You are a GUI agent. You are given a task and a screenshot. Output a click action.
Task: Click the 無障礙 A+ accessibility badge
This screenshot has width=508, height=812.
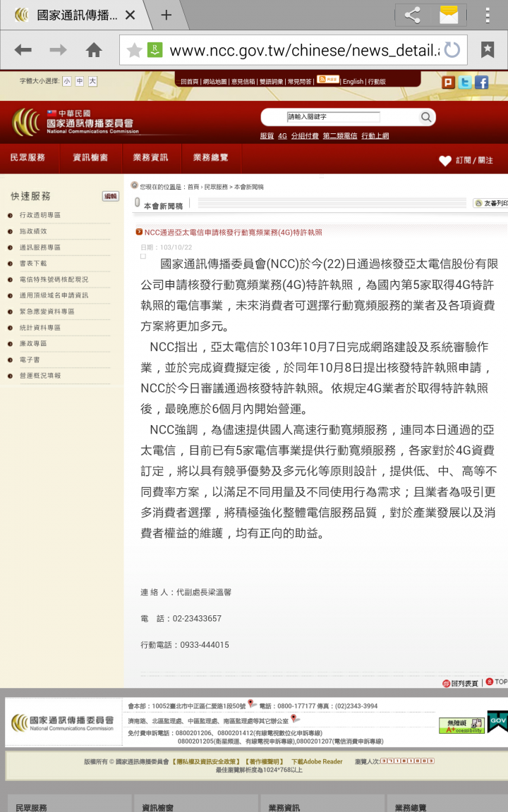pos(461,725)
